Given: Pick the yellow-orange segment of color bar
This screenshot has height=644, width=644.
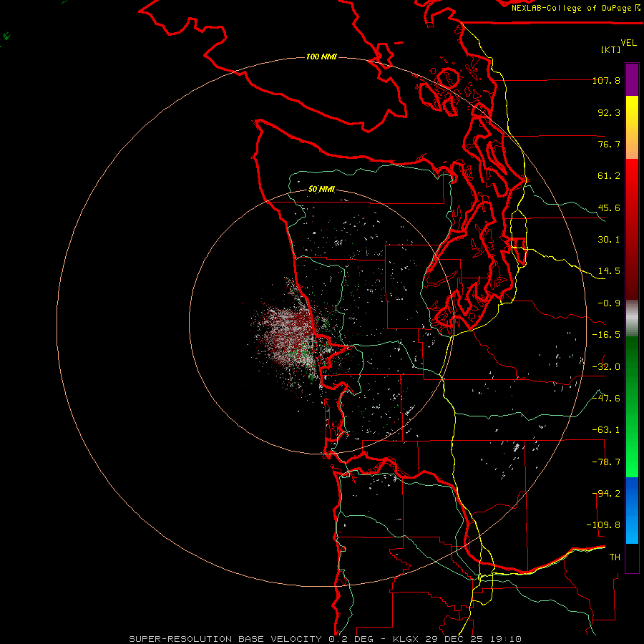Looking at the screenshot, I should click(632, 127).
